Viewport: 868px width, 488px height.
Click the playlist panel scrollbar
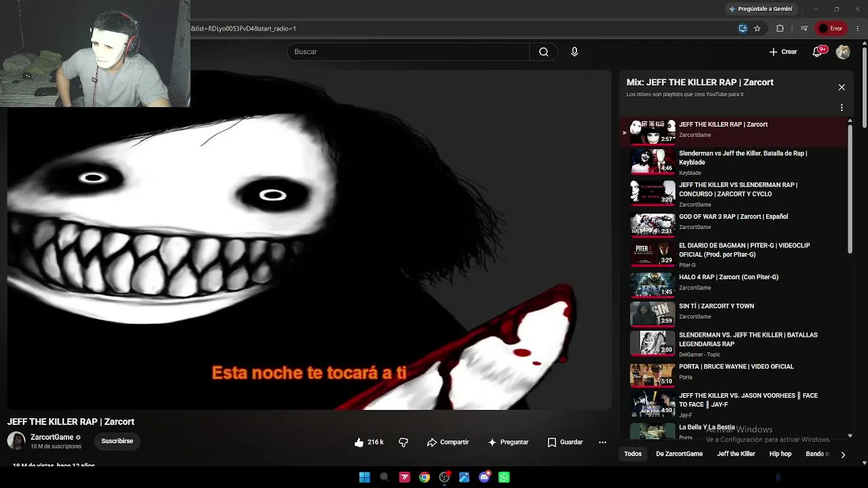coord(850,190)
